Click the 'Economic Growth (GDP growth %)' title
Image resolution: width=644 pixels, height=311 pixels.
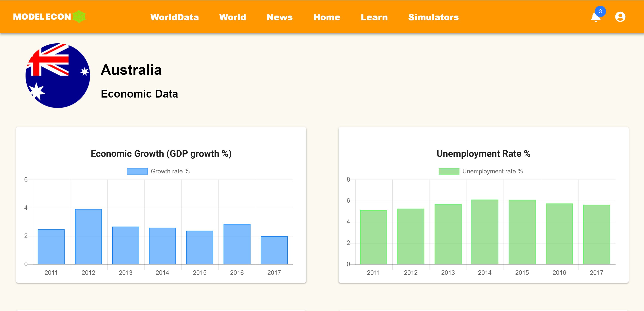tap(161, 154)
